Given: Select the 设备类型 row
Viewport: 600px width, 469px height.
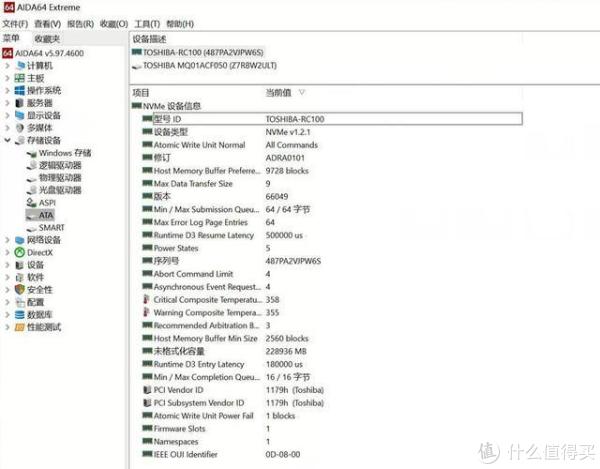Looking at the screenshot, I should (x=332, y=132).
